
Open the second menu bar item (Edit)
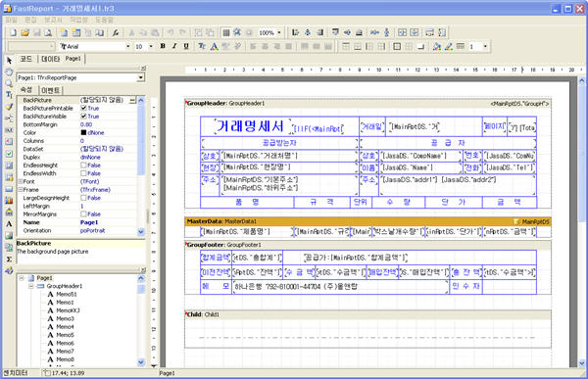(x=30, y=20)
